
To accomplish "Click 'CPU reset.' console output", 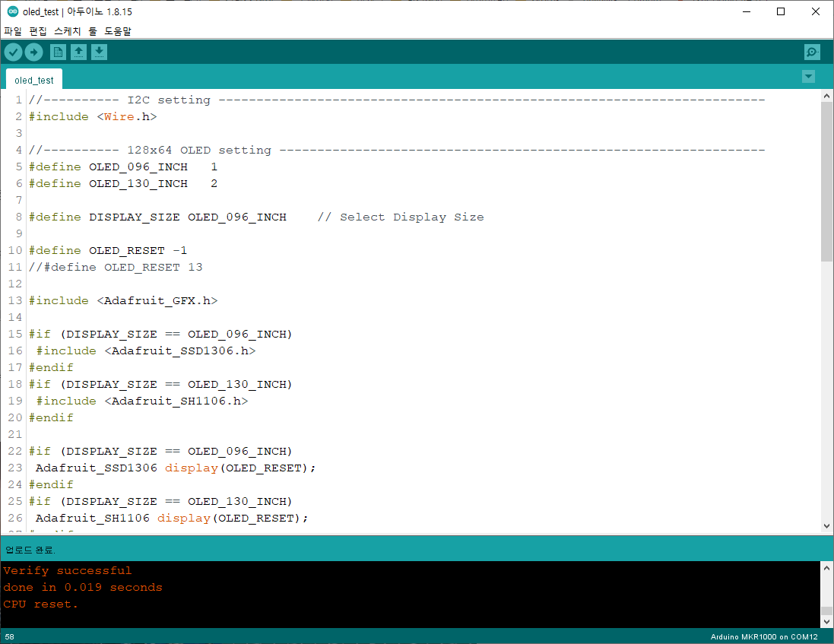I will pyautogui.click(x=40, y=604).
